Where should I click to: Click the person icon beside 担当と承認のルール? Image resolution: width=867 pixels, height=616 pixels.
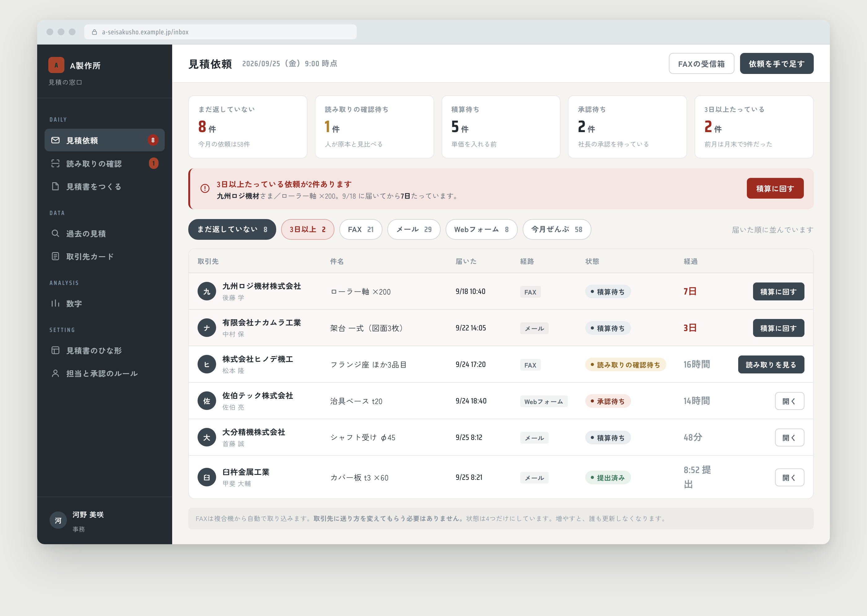point(55,373)
